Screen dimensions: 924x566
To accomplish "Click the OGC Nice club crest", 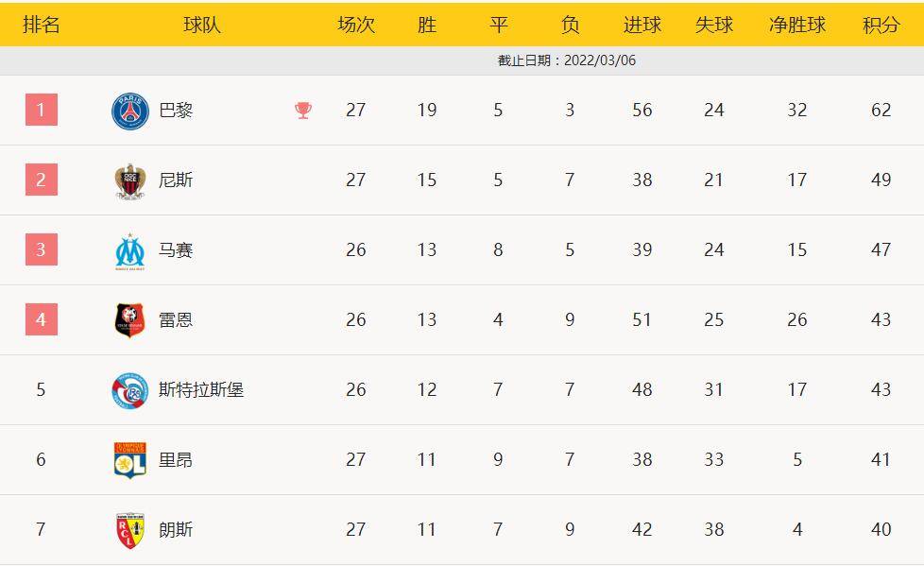I will (x=130, y=180).
